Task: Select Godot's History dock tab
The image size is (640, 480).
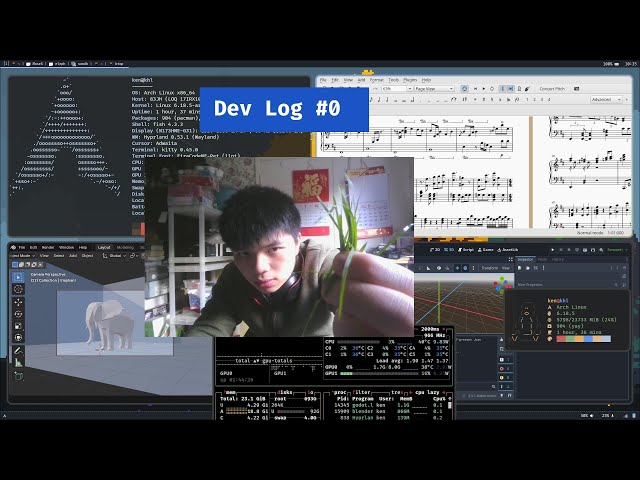Action: (x=558, y=259)
